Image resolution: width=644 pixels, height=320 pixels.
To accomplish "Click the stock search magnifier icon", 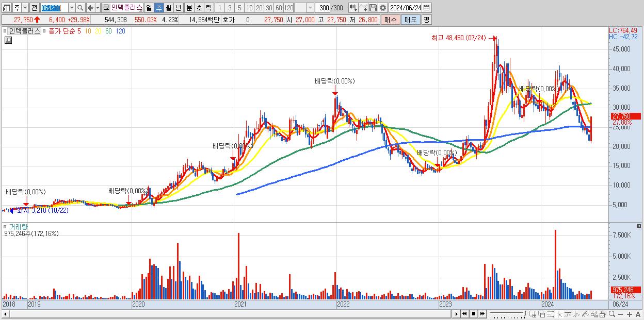I will [x=80, y=8].
